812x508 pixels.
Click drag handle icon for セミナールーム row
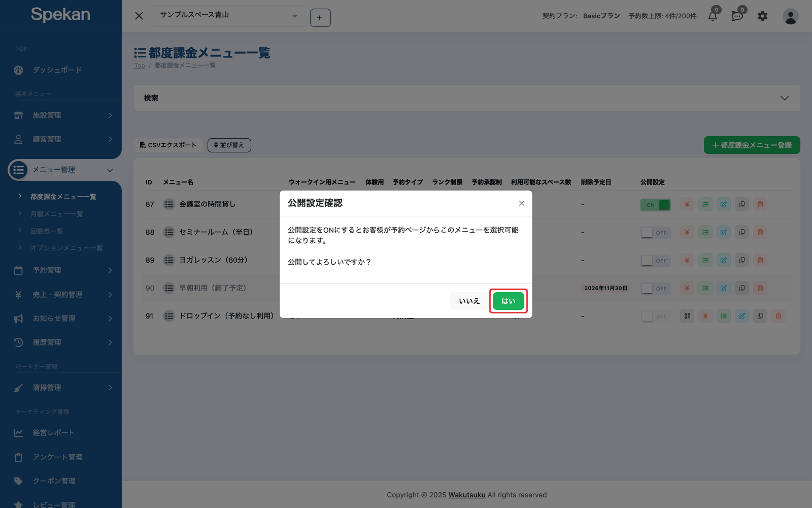pyautogui.click(x=169, y=232)
